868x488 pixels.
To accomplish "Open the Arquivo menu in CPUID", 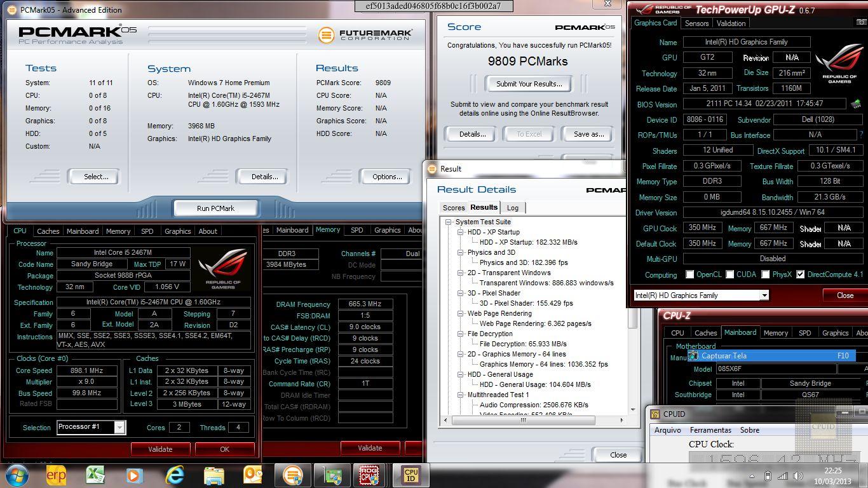I will [x=668, y=430].
